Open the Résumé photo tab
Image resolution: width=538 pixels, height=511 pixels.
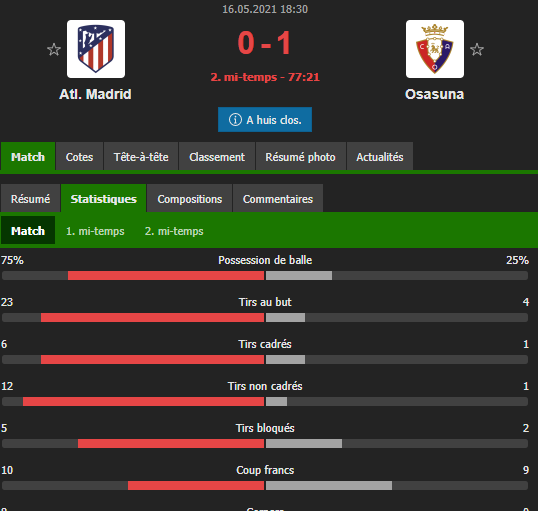[x=300, y=157]
